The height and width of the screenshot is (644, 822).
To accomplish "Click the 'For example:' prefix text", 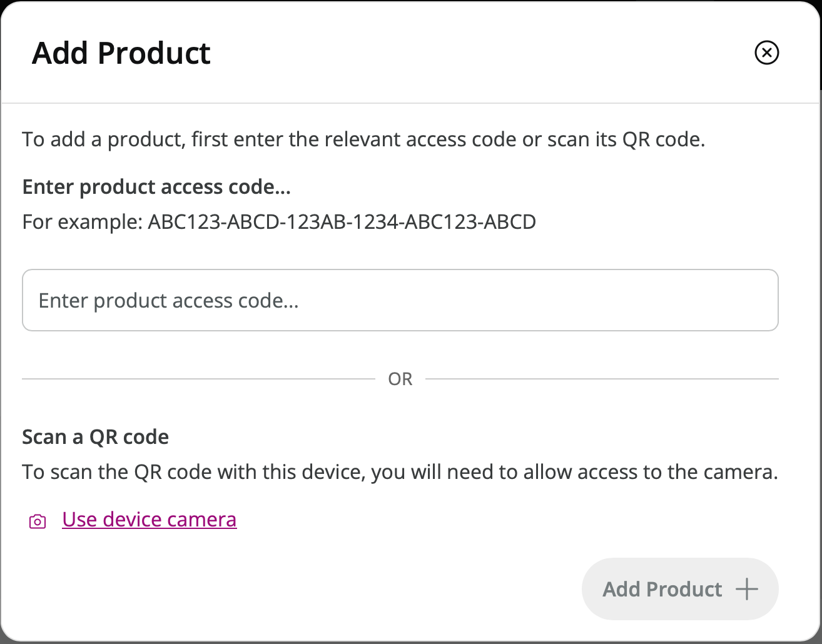I will [82, 222].
